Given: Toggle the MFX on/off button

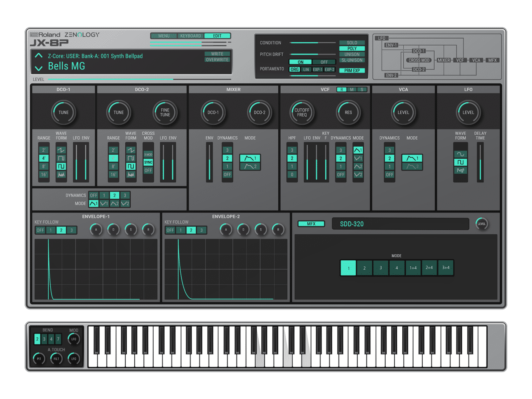Looking at the screenshot, I should point(311,224).
